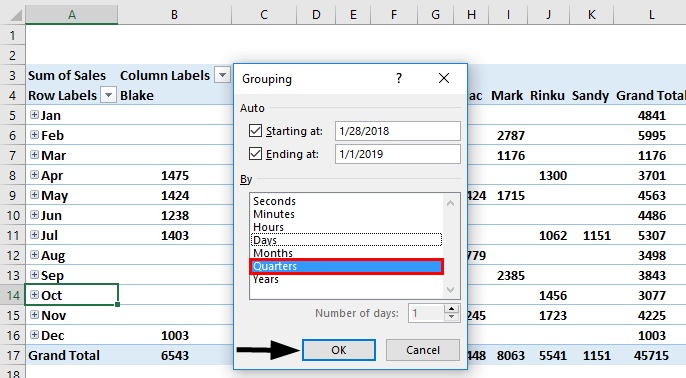Image resolution: width=686 pixels, height=378 pixels.
Task: Expand the Dec row group
Action: pos(34,335)
